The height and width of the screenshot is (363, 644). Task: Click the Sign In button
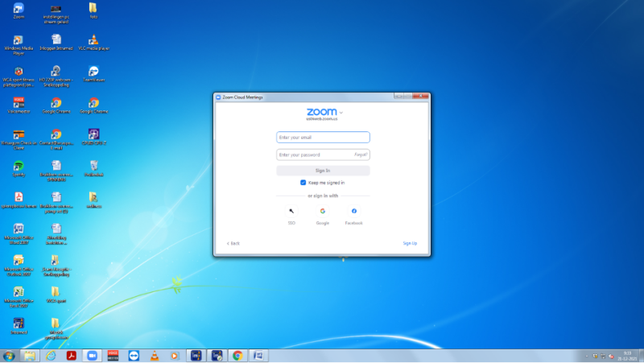pyautogui.click(x=323, y=171)
